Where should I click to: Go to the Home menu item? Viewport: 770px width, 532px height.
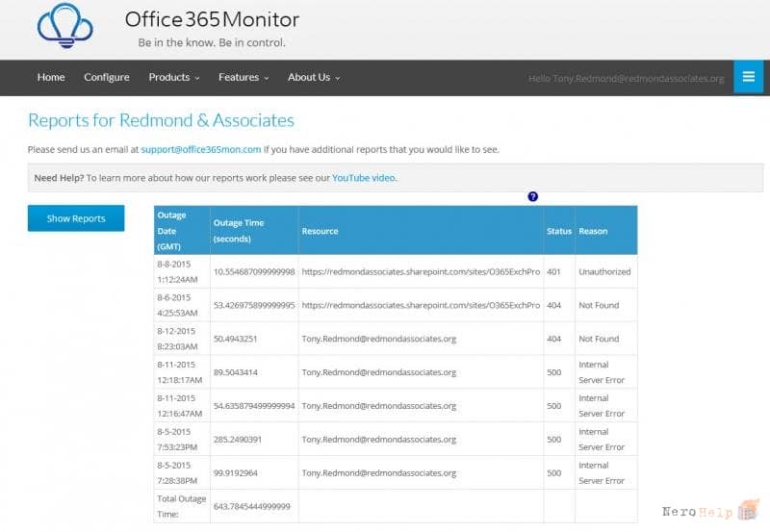tap(51, 78)
